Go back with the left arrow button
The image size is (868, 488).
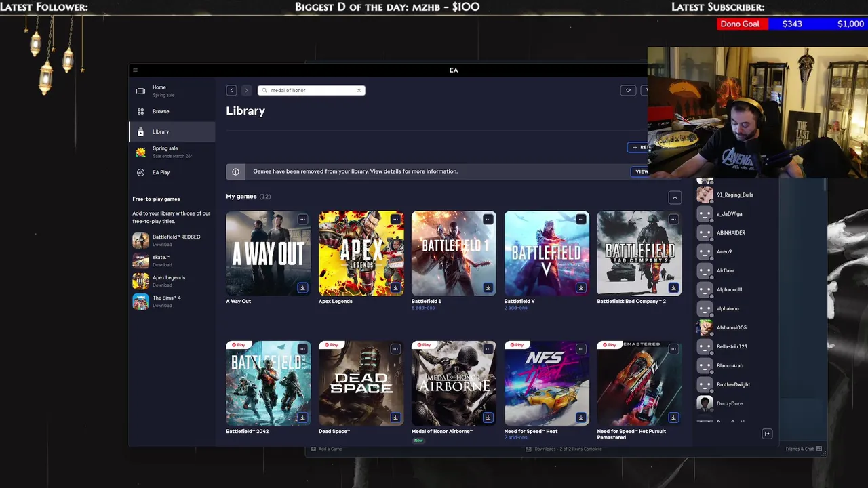[x=231, y=90]
